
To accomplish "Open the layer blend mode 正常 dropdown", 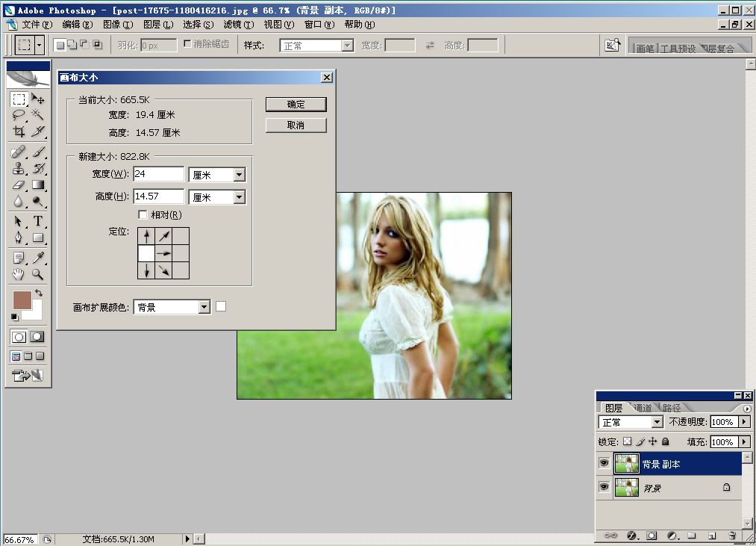I will click(x=657, y=422).
